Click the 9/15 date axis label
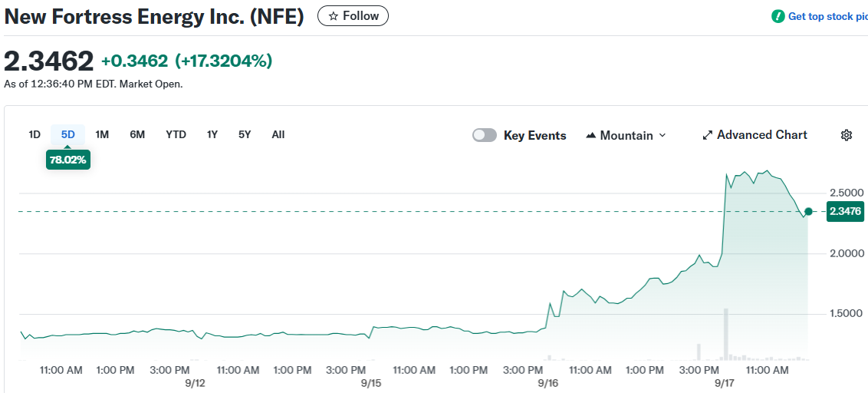868x393 pixels. pos(371,383)
